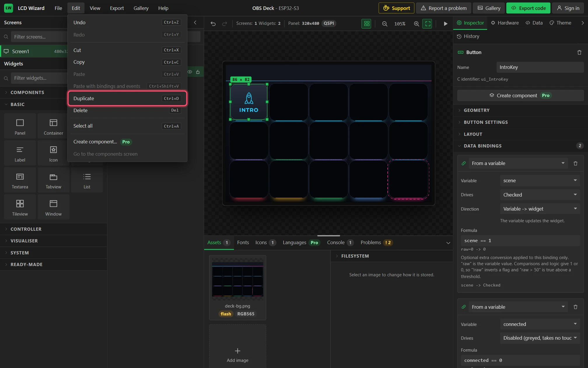Expand the GEOMETRY section
This screenshot has height=368, width=588.
(x=520, y=110)
